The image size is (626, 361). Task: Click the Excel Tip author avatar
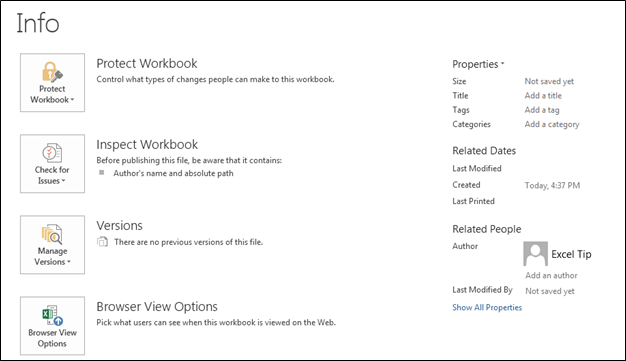[x=535, y=254]
